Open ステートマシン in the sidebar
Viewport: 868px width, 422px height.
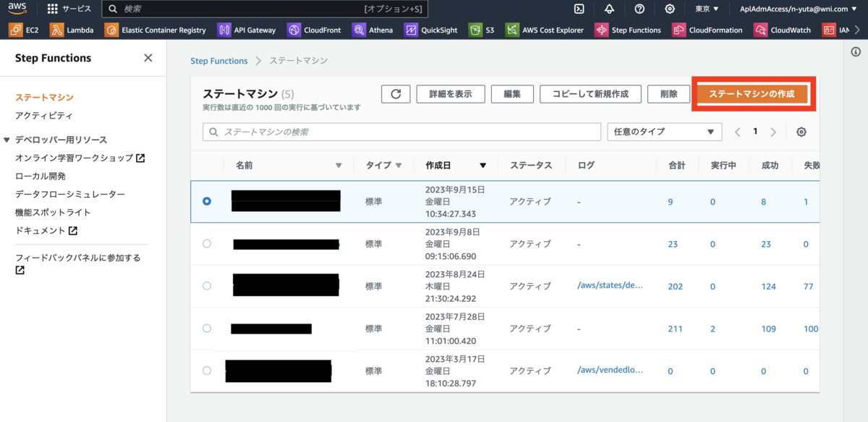[x=44, y=97]
